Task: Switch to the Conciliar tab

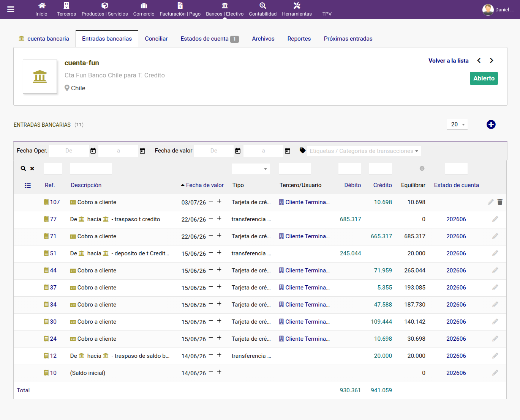Action: [x=156, y=39]
